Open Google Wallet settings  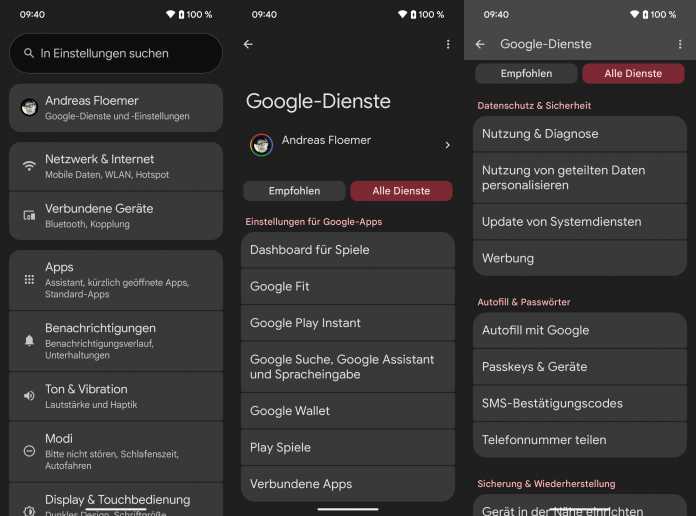[x=348, y=411]
